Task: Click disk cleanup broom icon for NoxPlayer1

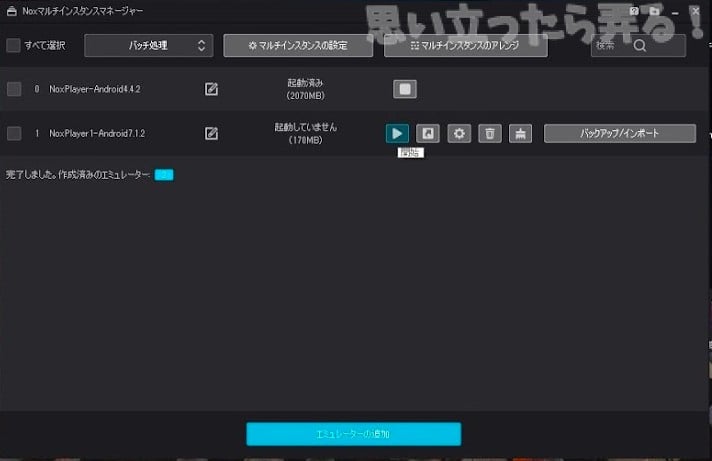Action: 520,134
